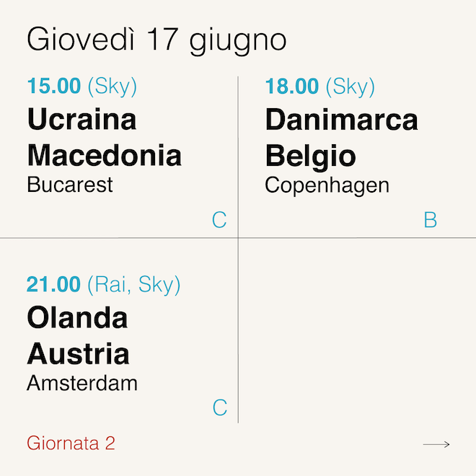Select the 15.00 kickoff time

tap(53, 87)
